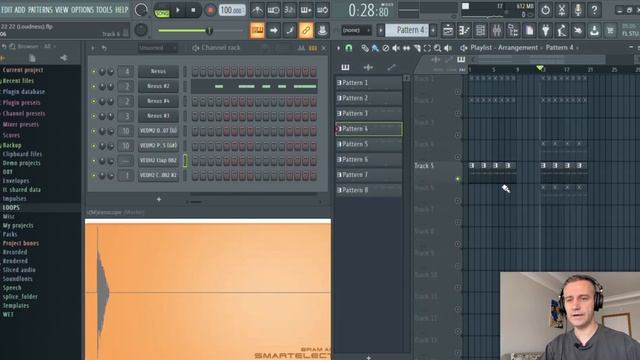This screenshot has height=360, width=640.
Task: Open the Playlist options menu arrow
Action: pos(339,48)
